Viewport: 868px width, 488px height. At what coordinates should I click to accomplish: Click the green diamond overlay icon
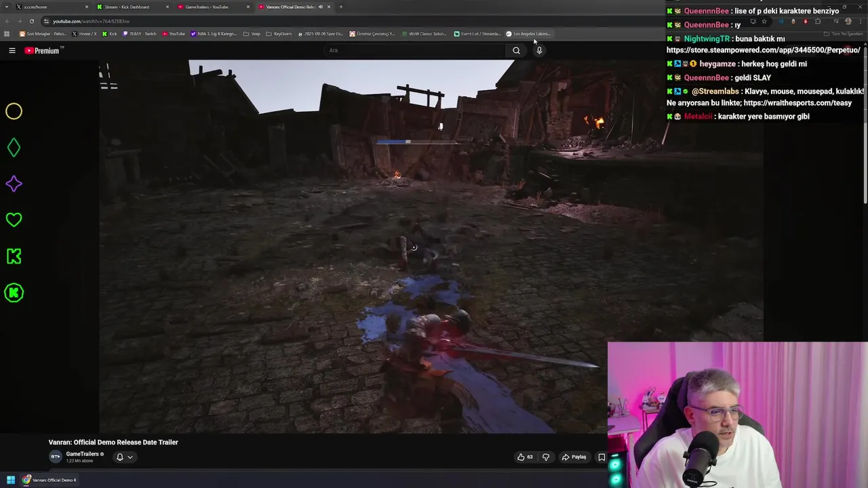[x=14, y=148]
